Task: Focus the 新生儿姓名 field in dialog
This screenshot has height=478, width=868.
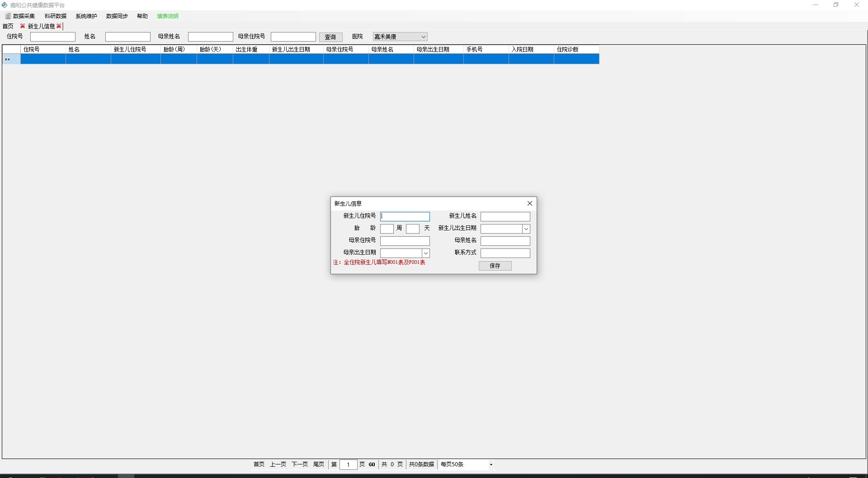Action: (505, 216)
